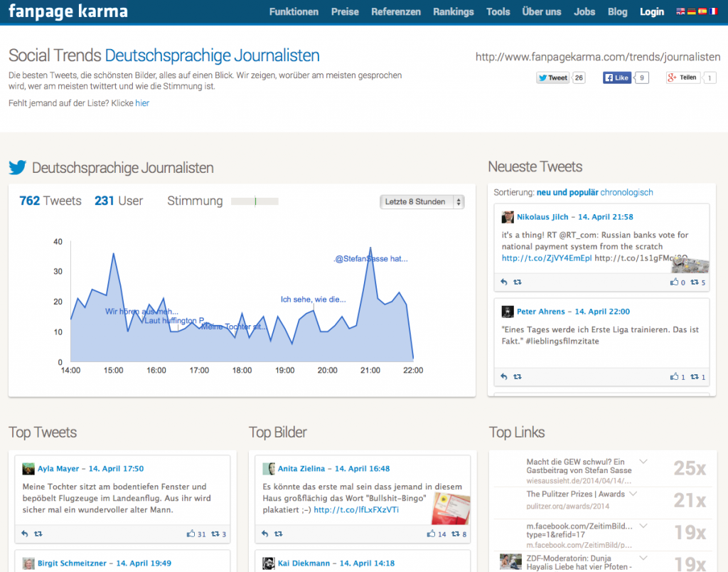728x572 pixels.
Task: Open Birgit Schmeitzner's name link
Action: [72, 563]
